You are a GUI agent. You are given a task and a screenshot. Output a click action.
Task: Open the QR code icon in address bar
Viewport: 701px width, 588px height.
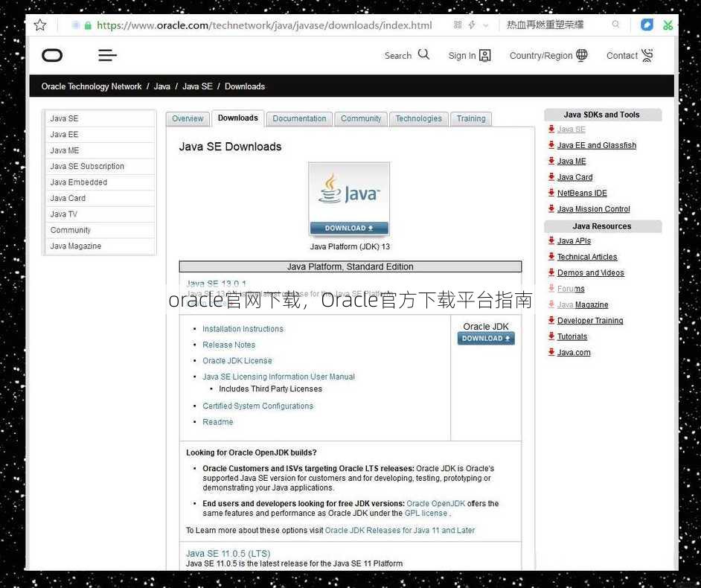(458, 25)
